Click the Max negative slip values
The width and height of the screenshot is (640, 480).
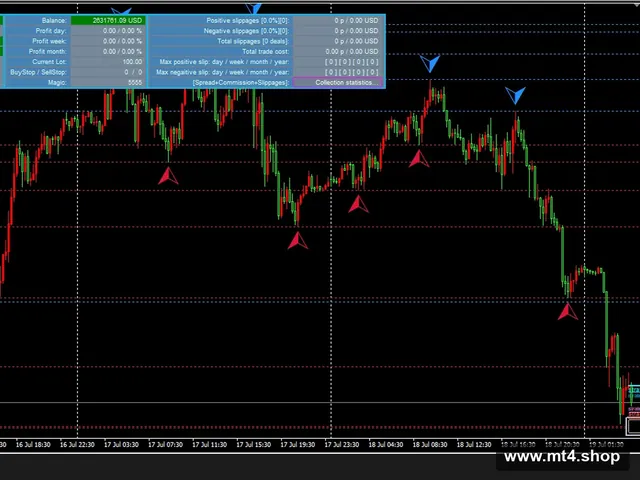[351, 72]
